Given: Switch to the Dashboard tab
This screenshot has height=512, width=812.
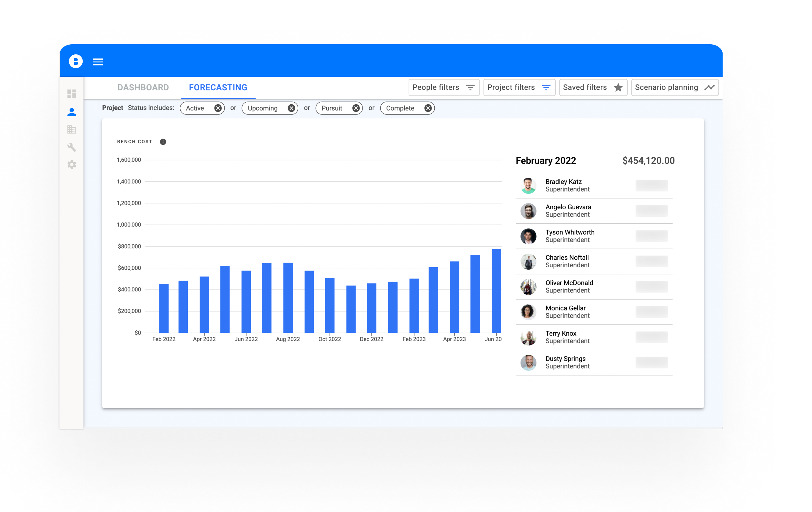Looking at the screenshot, I should coord(143,87).
